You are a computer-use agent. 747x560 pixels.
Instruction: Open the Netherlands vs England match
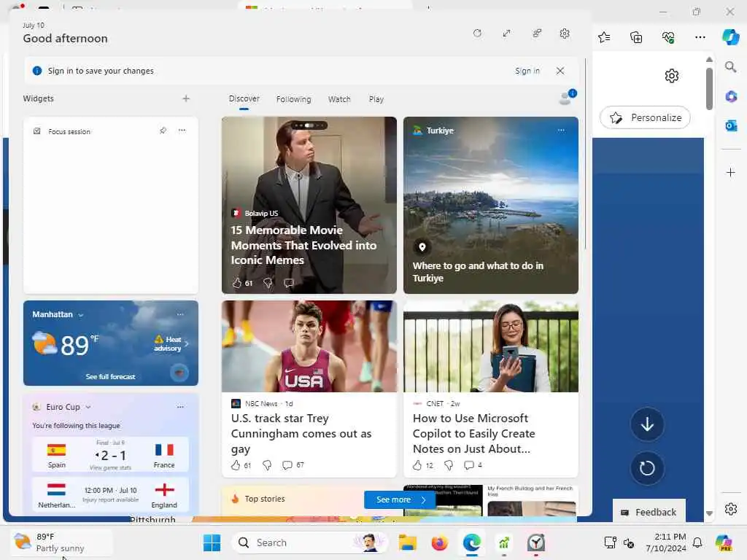[111, 495]
